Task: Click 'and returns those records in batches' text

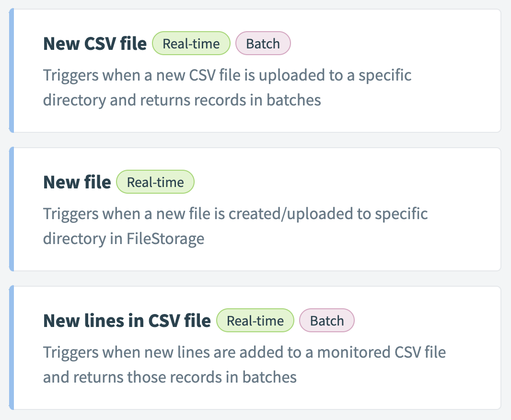Action: 170,377
